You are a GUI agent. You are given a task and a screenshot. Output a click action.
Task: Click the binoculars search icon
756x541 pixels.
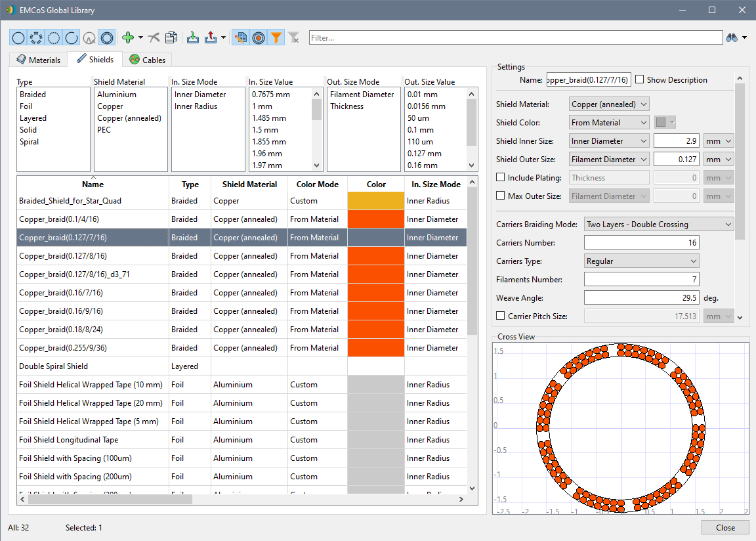(732, 38)
